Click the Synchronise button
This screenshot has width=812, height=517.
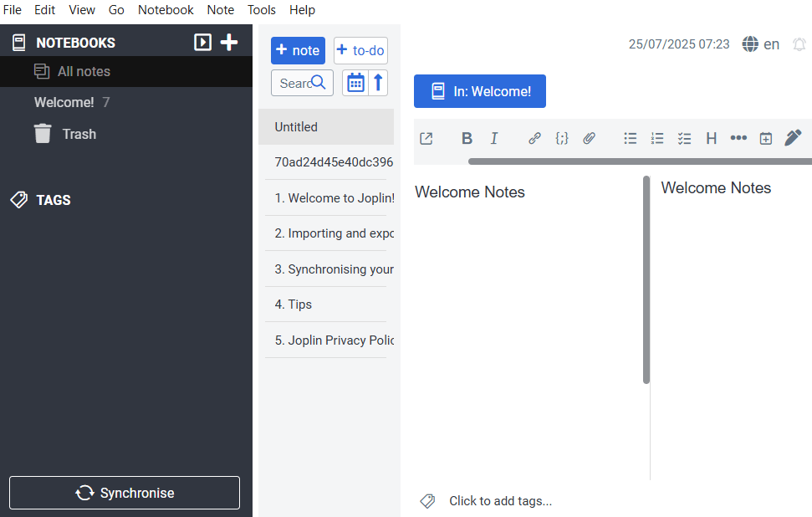pyautogui.click(x=125, y=493)
